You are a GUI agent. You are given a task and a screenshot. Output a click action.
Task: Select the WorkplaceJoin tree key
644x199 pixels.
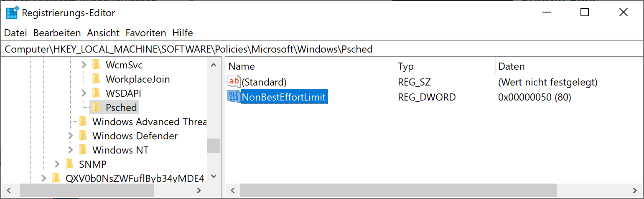(137, 79)
